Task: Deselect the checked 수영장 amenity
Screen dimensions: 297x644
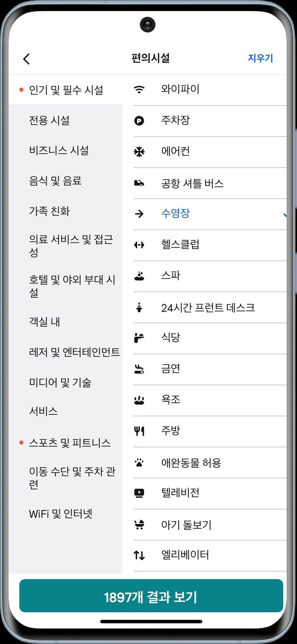Action: (210, 214)
